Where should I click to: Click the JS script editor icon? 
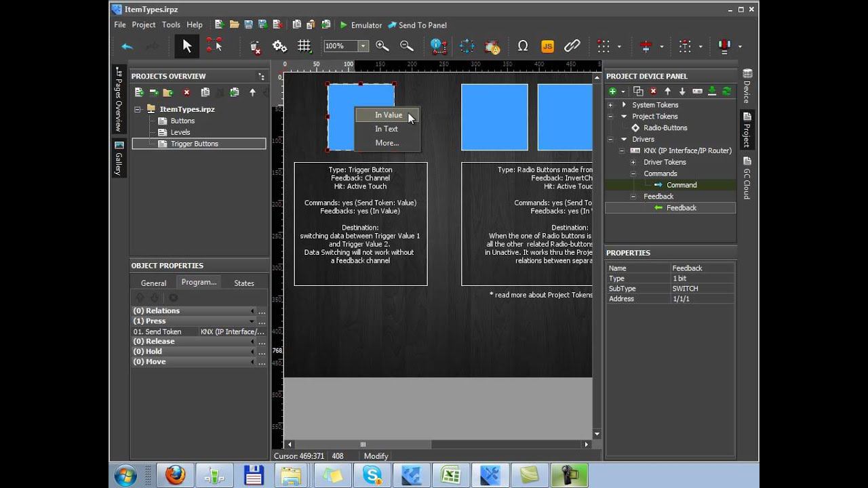[x=547, y=46]
